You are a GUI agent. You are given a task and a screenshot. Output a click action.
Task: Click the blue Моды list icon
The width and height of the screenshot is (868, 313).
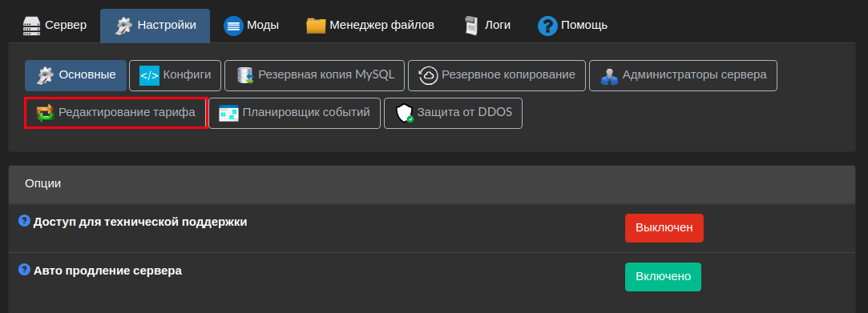[x=233, y=26]
